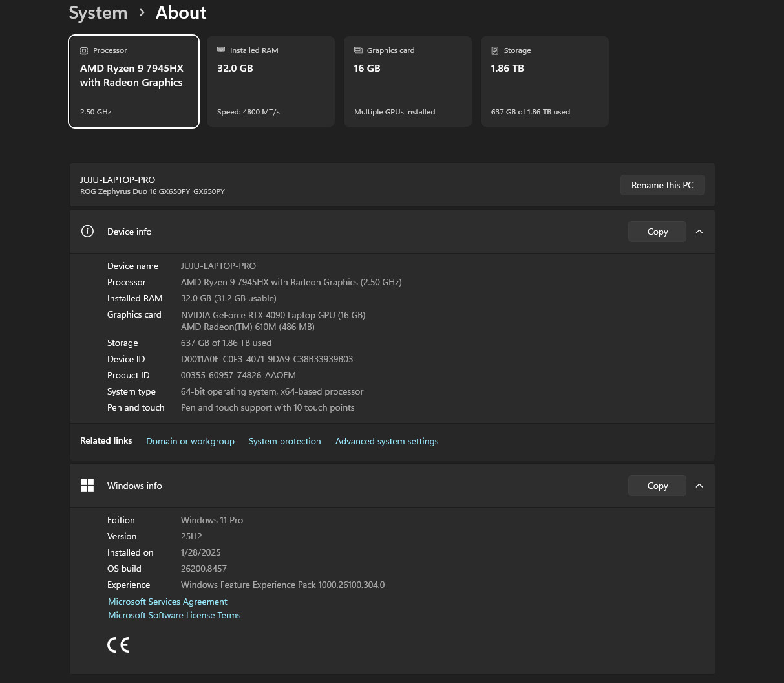Select the Storage card
The width and height of the screenshot is (784, 683).
click(545, 81)
